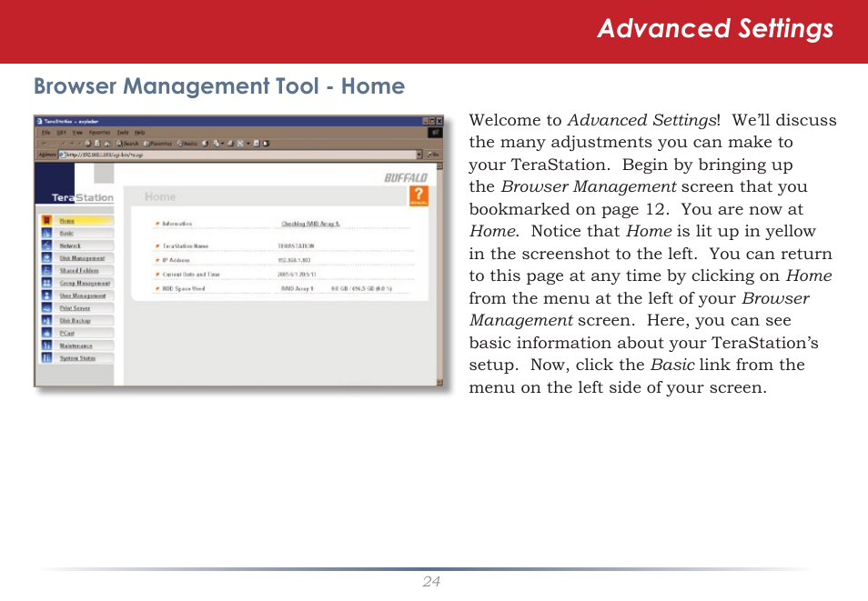The image size is (868, 601).
Task: Click the Go button beside address bar
Action: point(433,155)
